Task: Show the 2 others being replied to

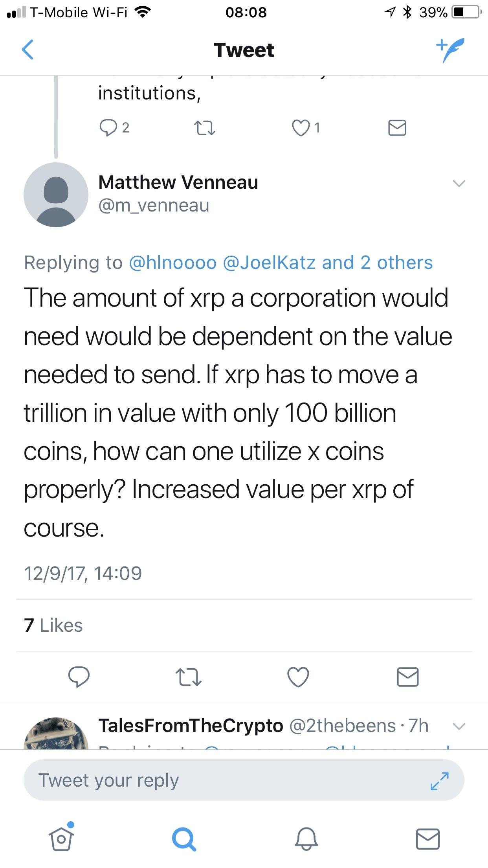Action: tap(397, 263)
